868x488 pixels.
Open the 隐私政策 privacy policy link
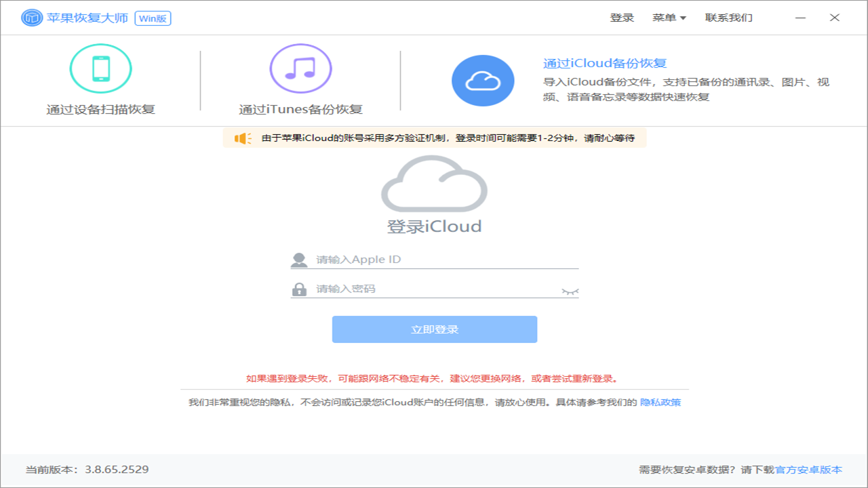click(660, 402)
